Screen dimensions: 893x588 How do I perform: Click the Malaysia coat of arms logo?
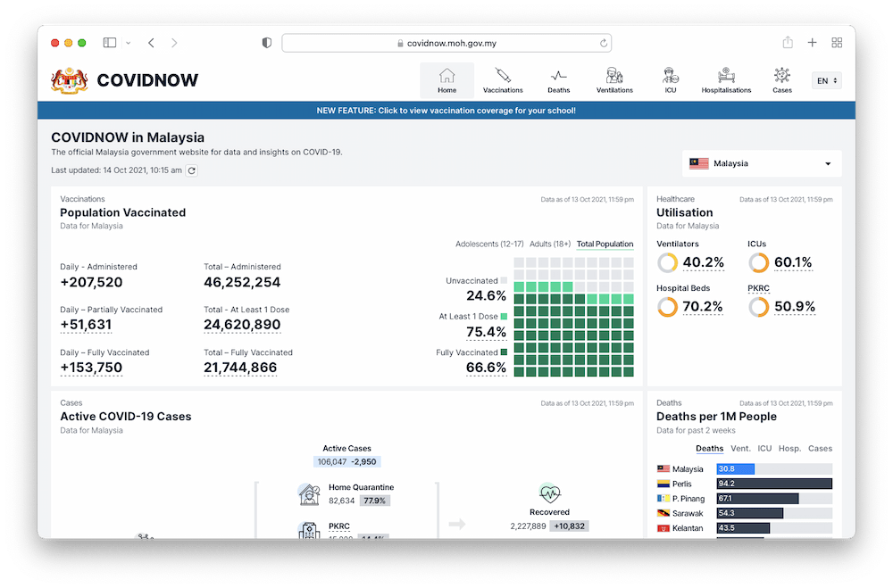[x=69, y=80]
